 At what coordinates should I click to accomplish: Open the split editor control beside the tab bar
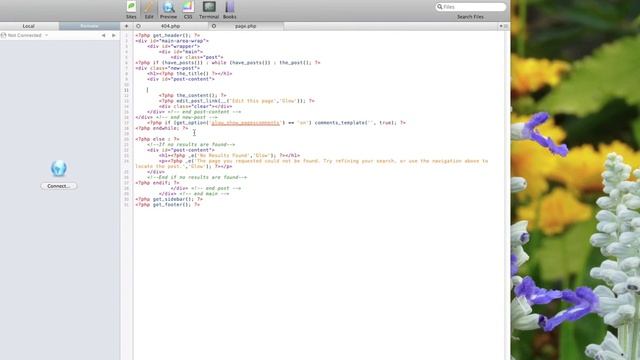(x=503, y=26)
